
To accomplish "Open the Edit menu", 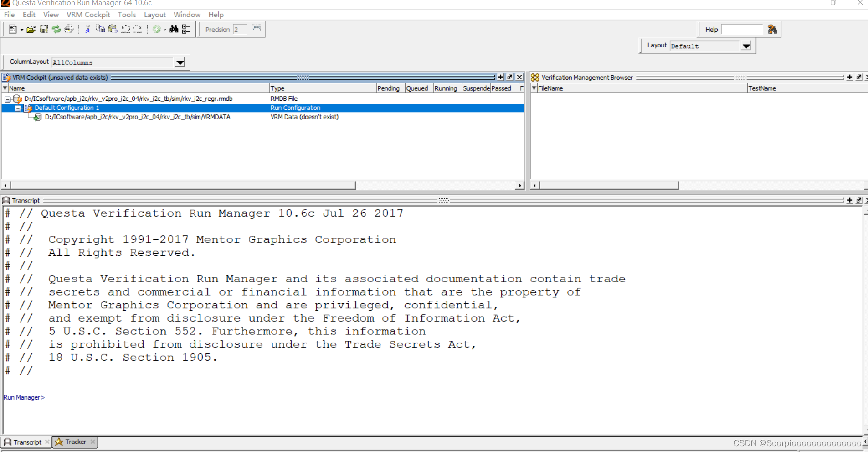I will [29, 15].
